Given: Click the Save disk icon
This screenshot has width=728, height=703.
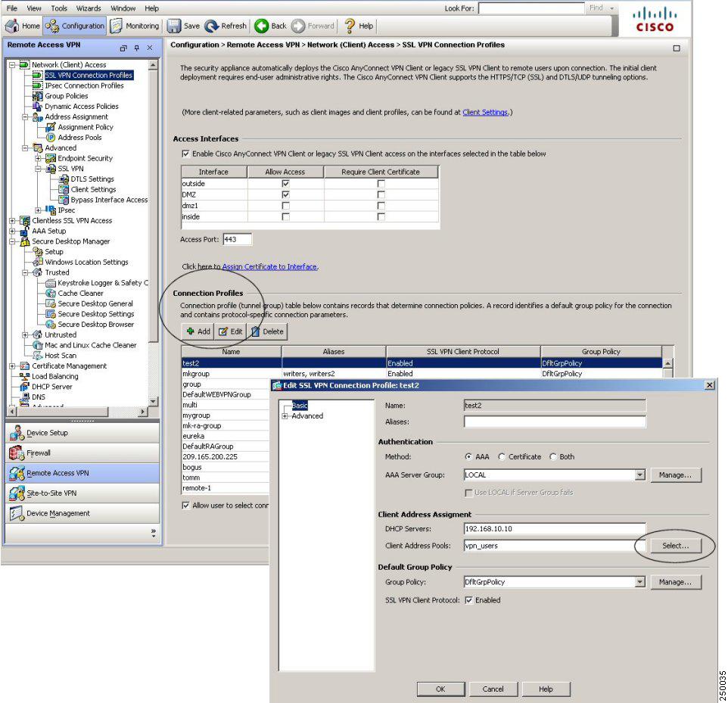Looking at the screenshot, I should click(173, 26).
